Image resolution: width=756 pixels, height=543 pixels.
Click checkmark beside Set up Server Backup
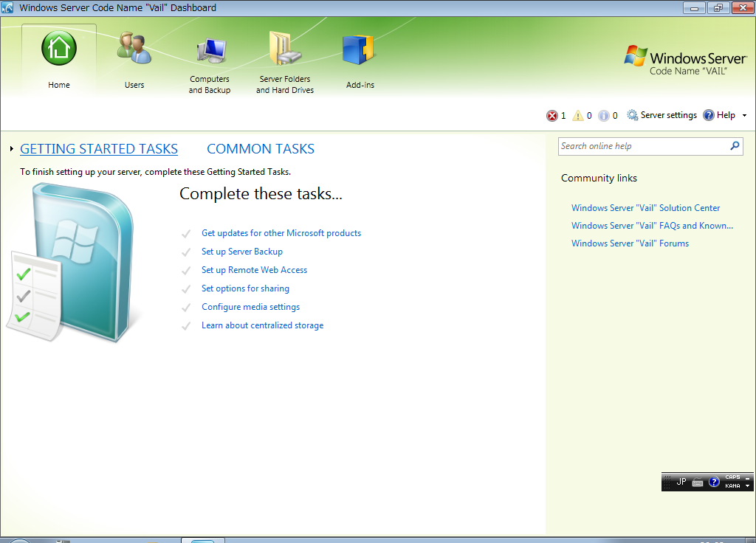coord(186,252)
